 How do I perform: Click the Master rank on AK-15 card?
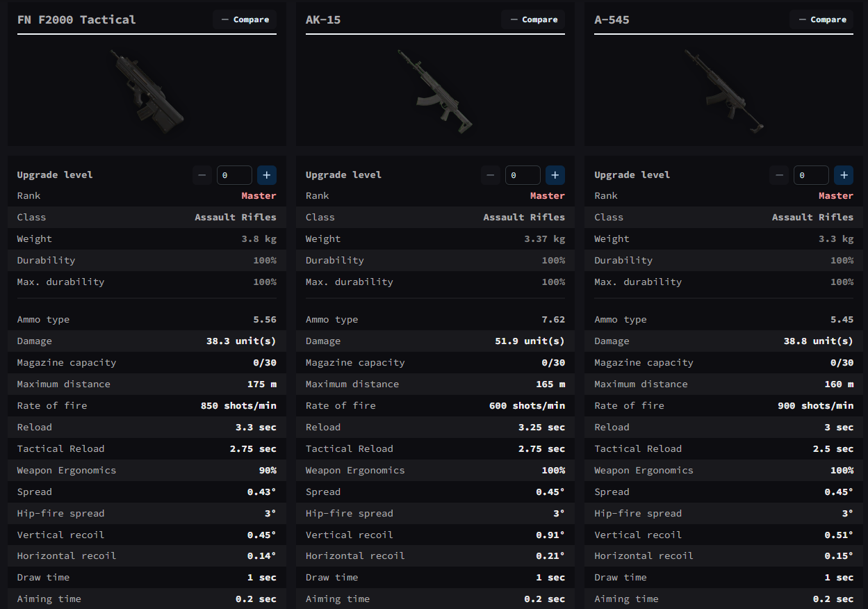coord(548,196)
